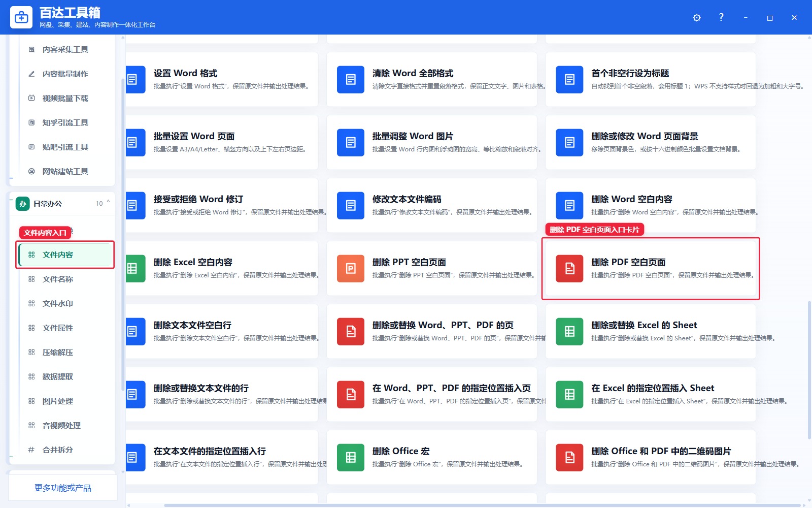This screenshot has height=508, width=812.
Task: Click the green icon of 删除 Office 宏
Action: (x=351, y=457)
